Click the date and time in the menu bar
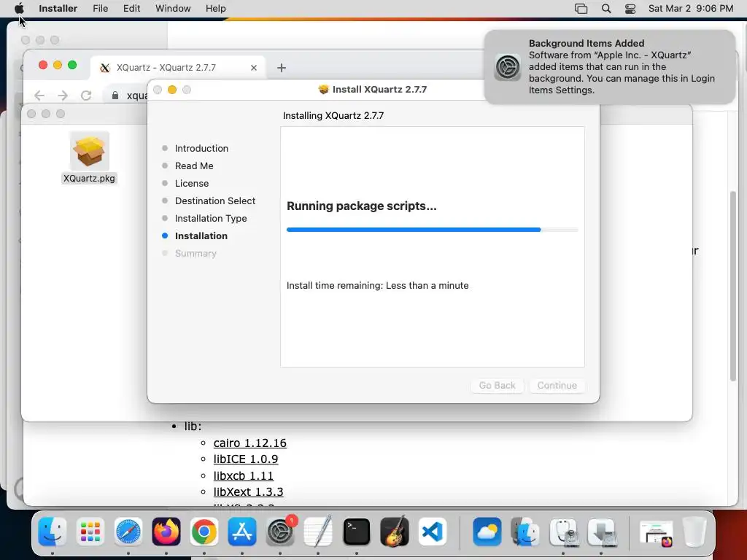The image size is (747, 560). (691, 9)
